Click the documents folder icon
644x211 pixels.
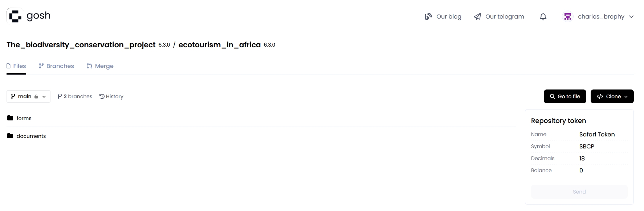point(10,136)
